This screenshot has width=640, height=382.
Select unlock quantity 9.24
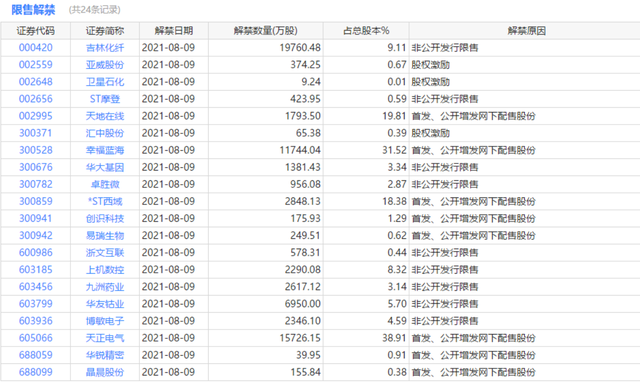pos(311,82)
